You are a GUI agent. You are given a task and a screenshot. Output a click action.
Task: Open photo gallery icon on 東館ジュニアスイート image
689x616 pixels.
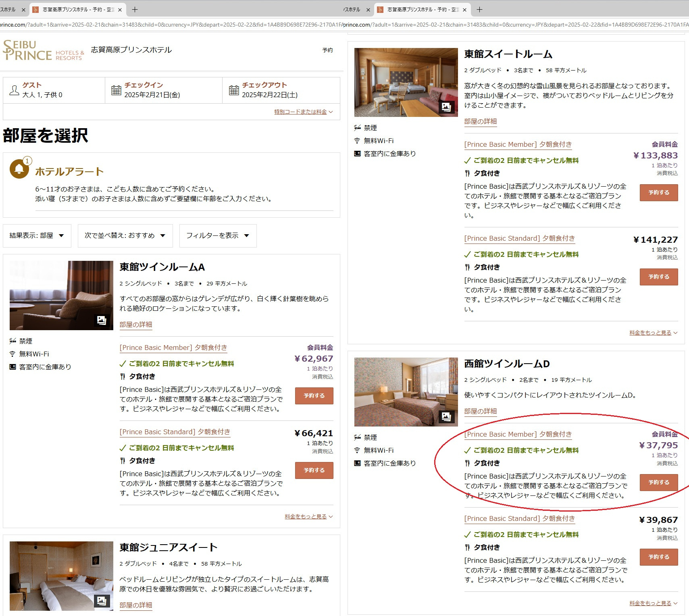[102, 601]
